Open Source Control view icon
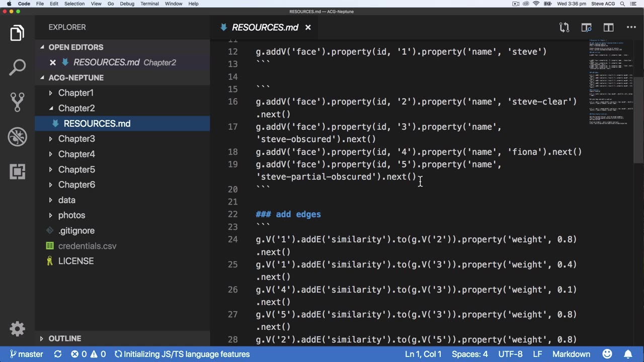644x362 pixels. (x=17, y=102)
